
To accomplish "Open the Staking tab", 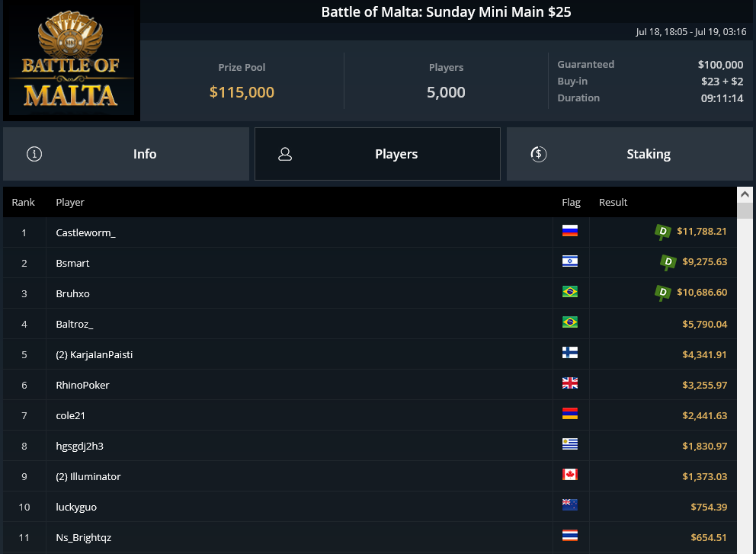I will (629, 154).
